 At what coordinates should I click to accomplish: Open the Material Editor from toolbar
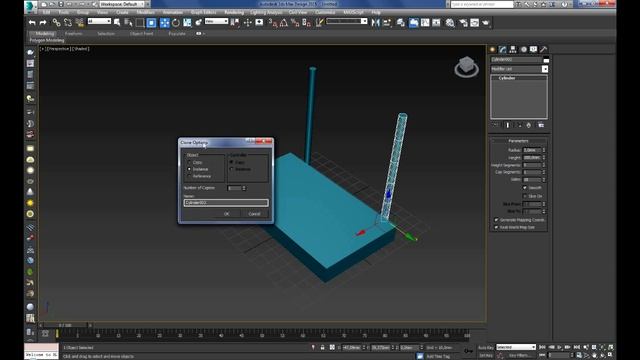tap(450, 22)
